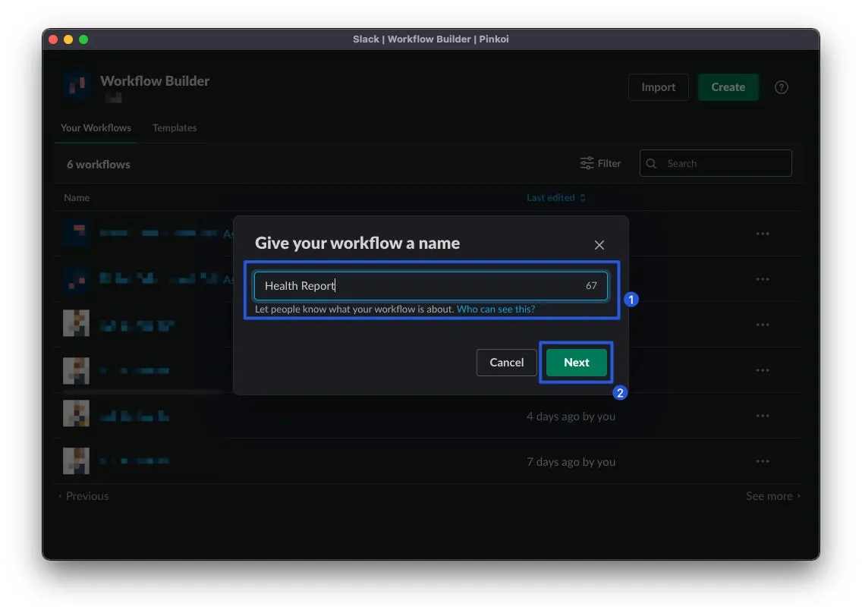
Task: Open the Filter options
Action: coord(600,163)
